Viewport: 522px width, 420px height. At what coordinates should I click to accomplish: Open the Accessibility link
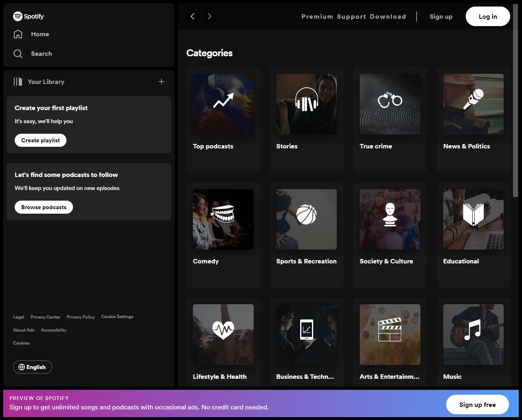tap(53, 330)
